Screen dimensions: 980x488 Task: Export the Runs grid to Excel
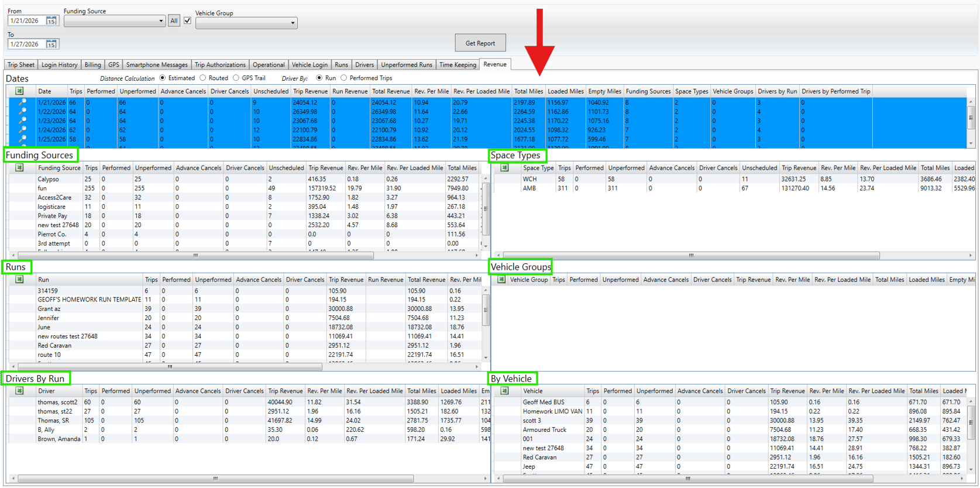click(19, 280)
